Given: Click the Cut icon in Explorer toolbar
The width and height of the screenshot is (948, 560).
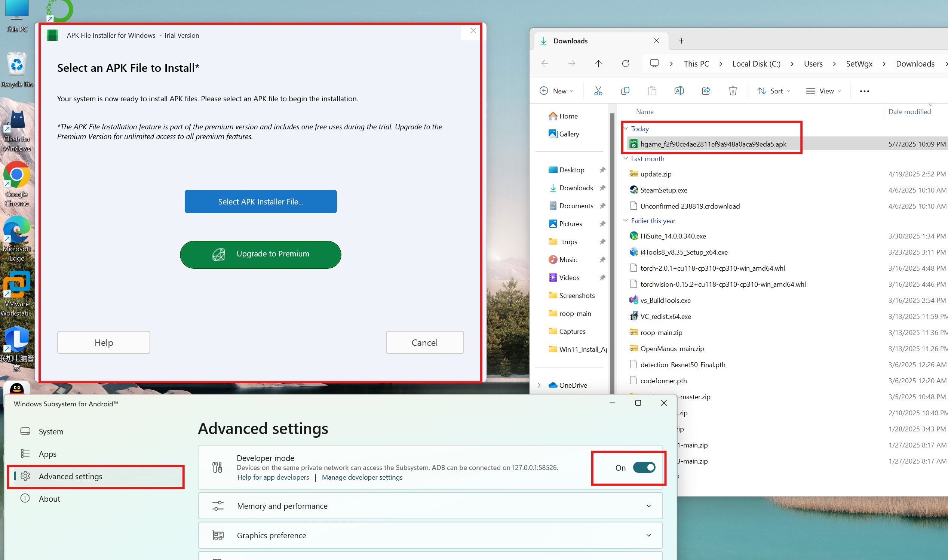Looking at the screenshot, I should 598,91.
